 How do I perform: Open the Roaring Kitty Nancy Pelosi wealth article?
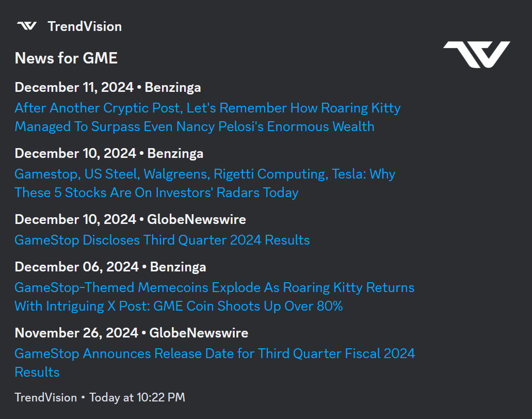coord(207,117)
